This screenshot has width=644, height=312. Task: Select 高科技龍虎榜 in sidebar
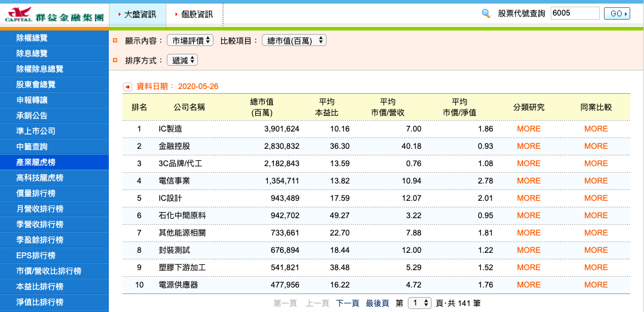(x=54, y=178)
